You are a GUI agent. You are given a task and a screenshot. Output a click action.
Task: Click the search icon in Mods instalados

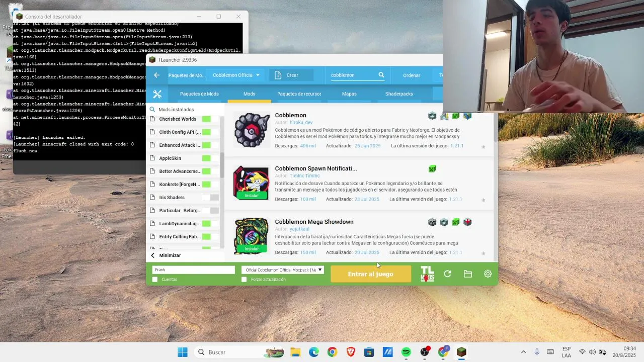point(152,110)
